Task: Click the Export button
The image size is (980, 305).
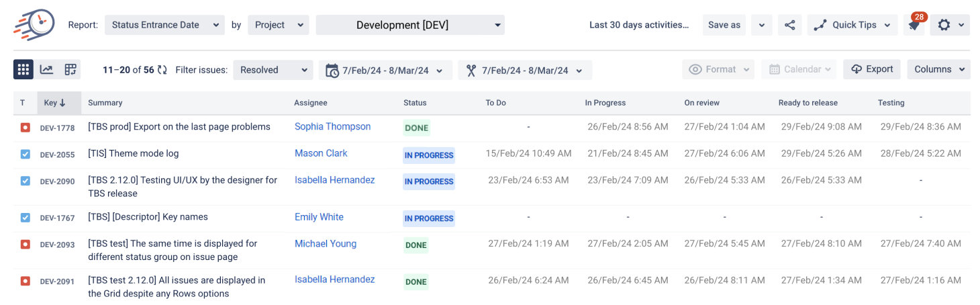Action: pos(871,69)
